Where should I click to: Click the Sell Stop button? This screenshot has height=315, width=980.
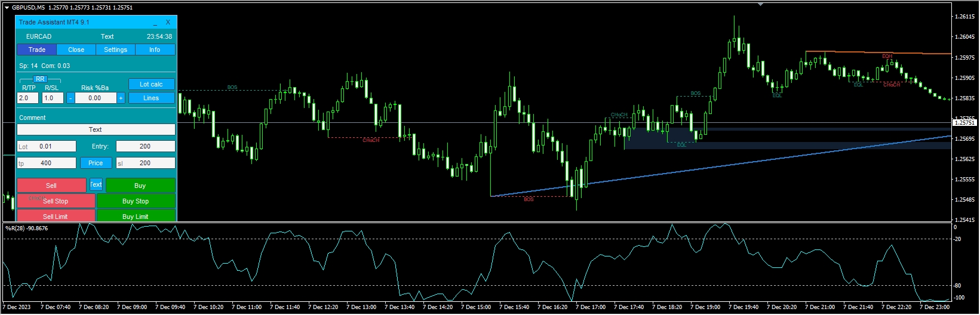(56, 201)
